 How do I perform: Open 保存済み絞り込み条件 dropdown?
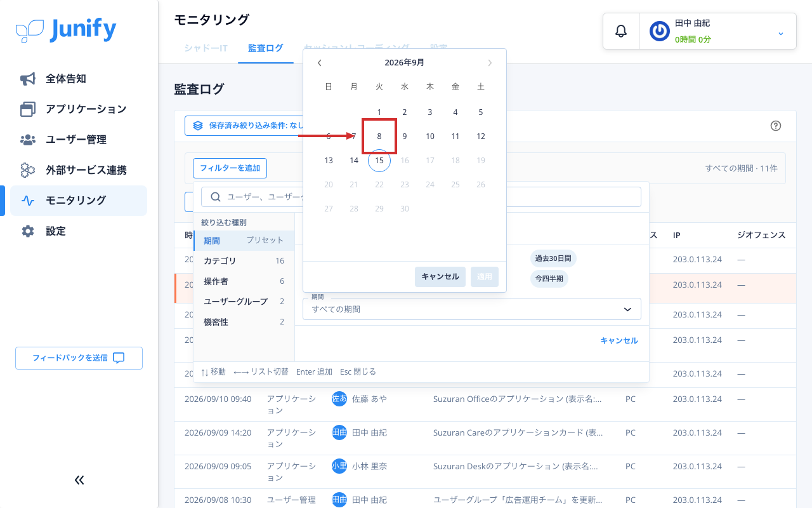click(x=245, y=126)
